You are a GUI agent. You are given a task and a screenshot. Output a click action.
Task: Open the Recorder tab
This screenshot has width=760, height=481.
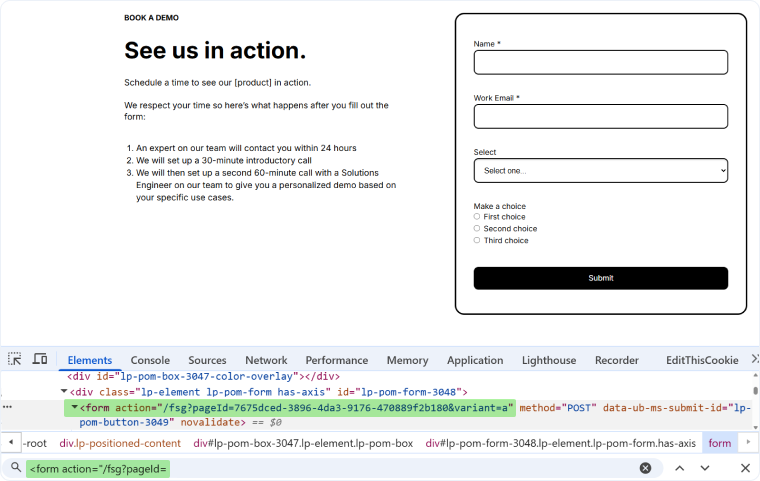click(x=617, y=361)
